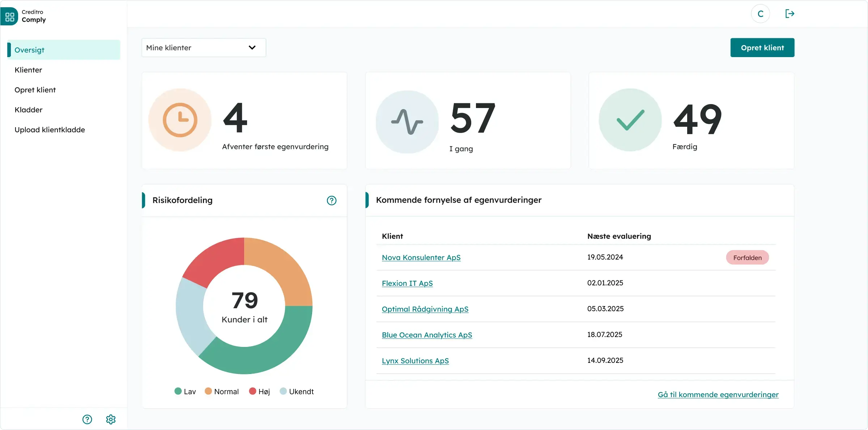This screenshot has width=868, height=430.
Task: Click the help question mark icon bottom left
Action: coord(87,419)
